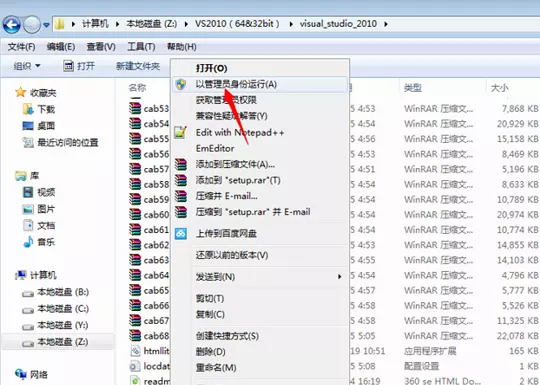This screenshot has width=540, height=385.
Task: Click the Forward navigation arrow button
Action: click(x=32, y=24)
